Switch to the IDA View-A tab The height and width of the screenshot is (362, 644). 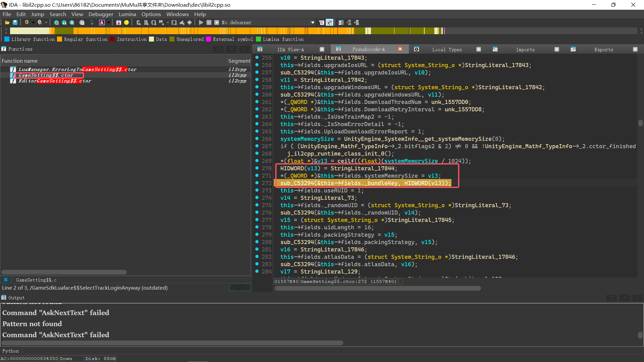click(290, 49)
